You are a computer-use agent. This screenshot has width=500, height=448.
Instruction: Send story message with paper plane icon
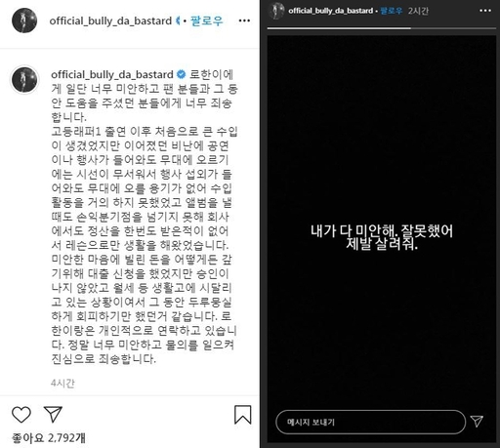pos(477,422)
